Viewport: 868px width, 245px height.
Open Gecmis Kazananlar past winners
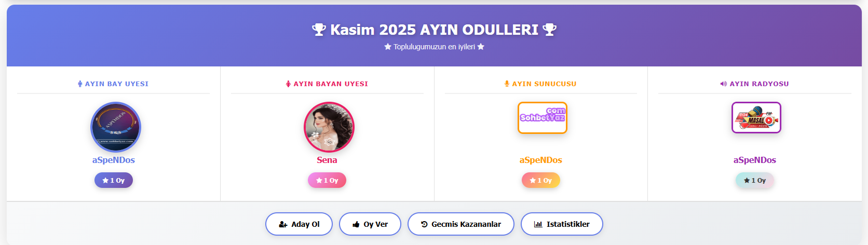tap(460, 224)
